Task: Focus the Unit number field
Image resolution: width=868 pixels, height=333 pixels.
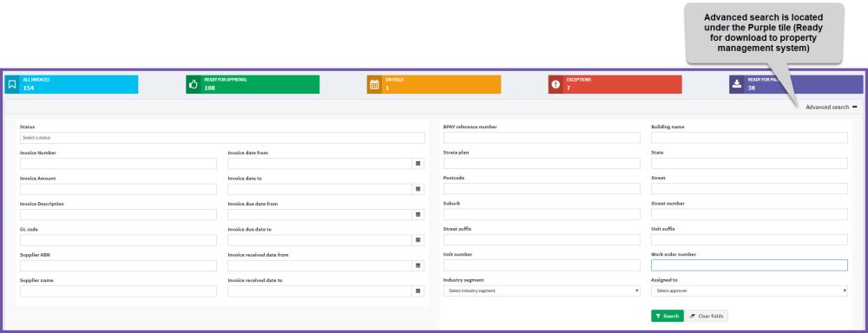Action: coord(542,265)
